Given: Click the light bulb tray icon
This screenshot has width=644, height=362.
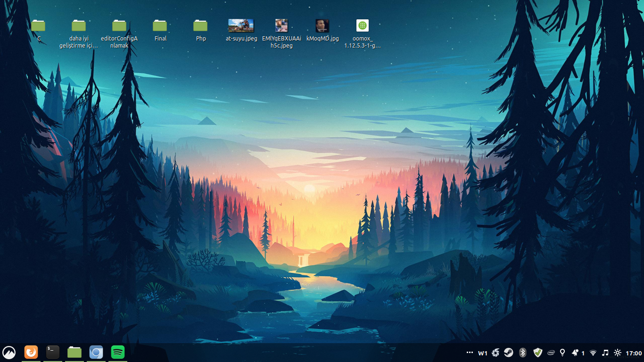Looking at the screenshot, I should tap(562, 353).
